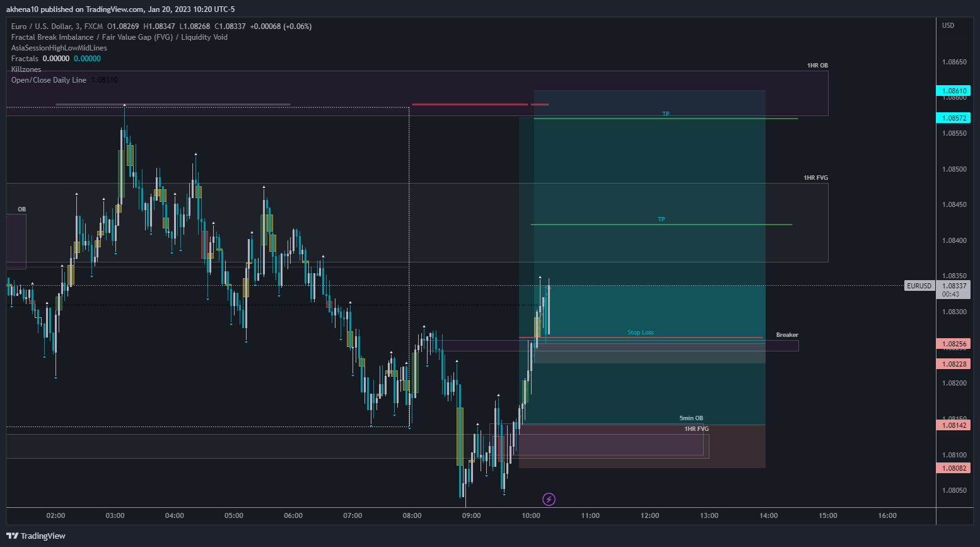Screen dimensions: 980x547
Task: Select the 05:00 time axis label
Action: coord(234,515)
